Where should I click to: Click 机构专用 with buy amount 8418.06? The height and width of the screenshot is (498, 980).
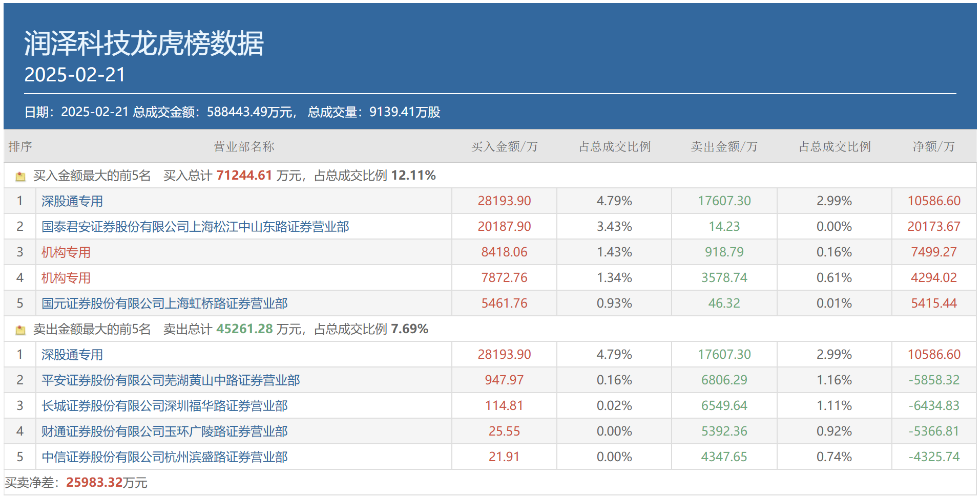(66, 252)
